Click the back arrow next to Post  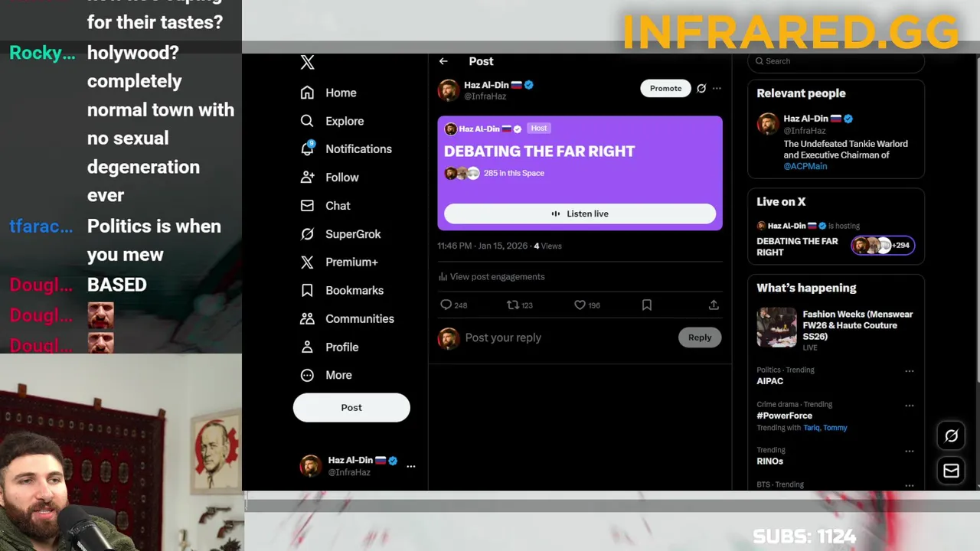click(x=443, y=61)
